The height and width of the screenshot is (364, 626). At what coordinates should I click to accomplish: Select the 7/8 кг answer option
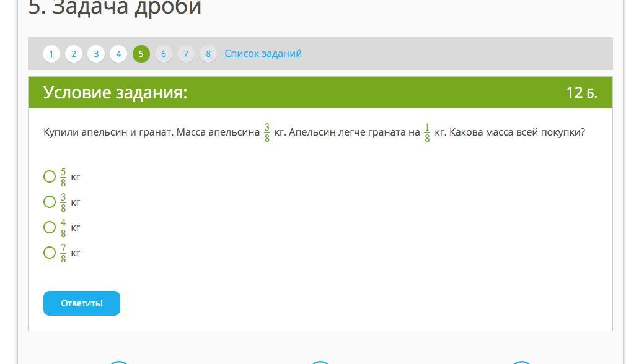(x=50, y=253)
